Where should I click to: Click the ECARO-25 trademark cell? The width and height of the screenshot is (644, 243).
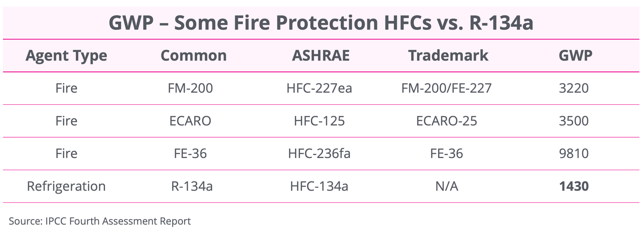[446, 121]
